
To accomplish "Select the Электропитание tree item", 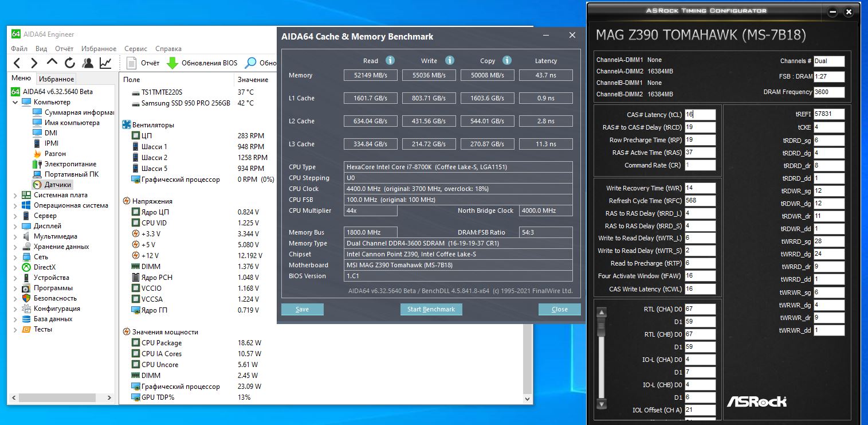I will pyautogui.click(x=64, y=164).
